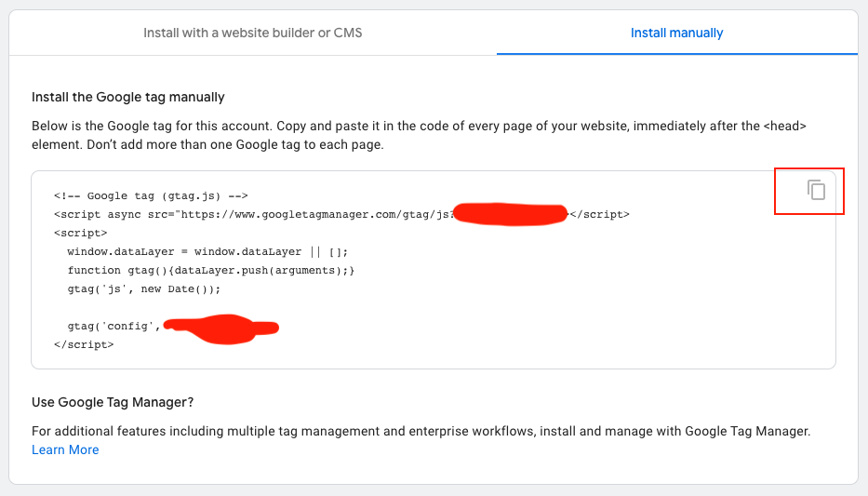
Task: Click the "gtag('js', new Date());" line
Action: coord(144,289)
